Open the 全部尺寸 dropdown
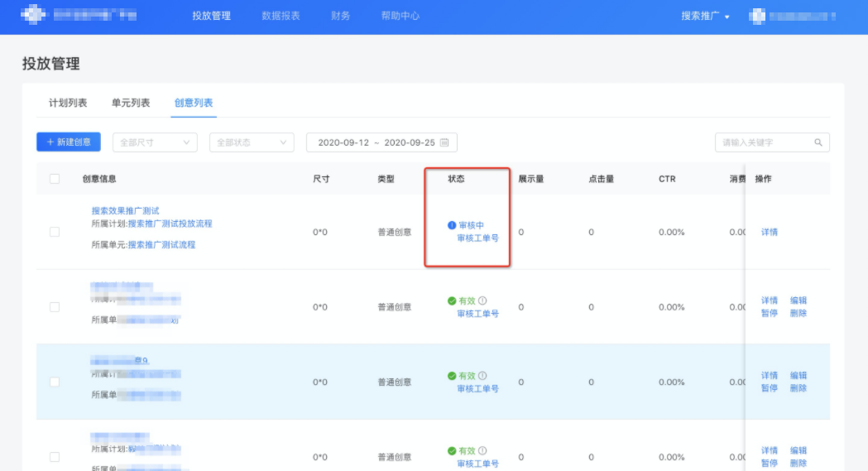Screen dimensions: 868x471 click(x=155, y=142)
